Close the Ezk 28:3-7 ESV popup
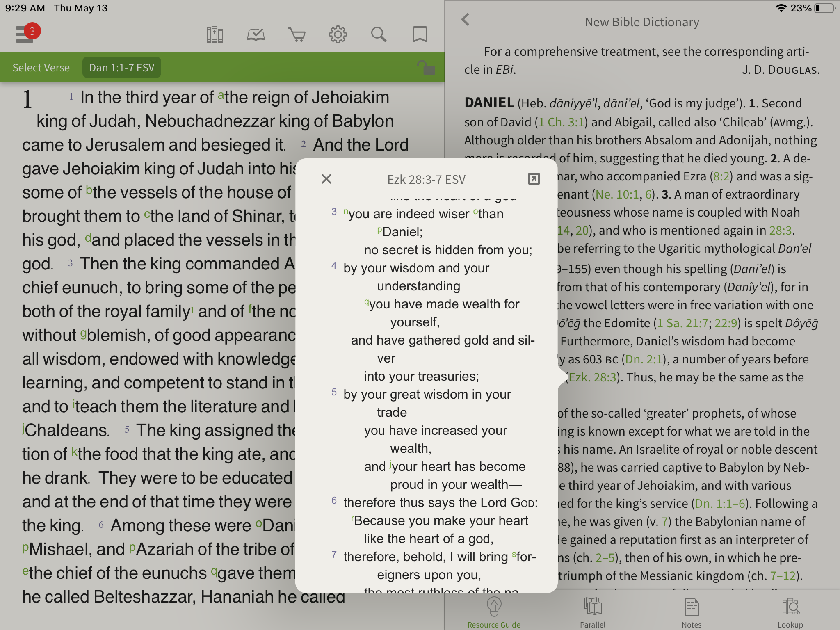The height and width of the screenshot is (630, 840). [326, 179]
